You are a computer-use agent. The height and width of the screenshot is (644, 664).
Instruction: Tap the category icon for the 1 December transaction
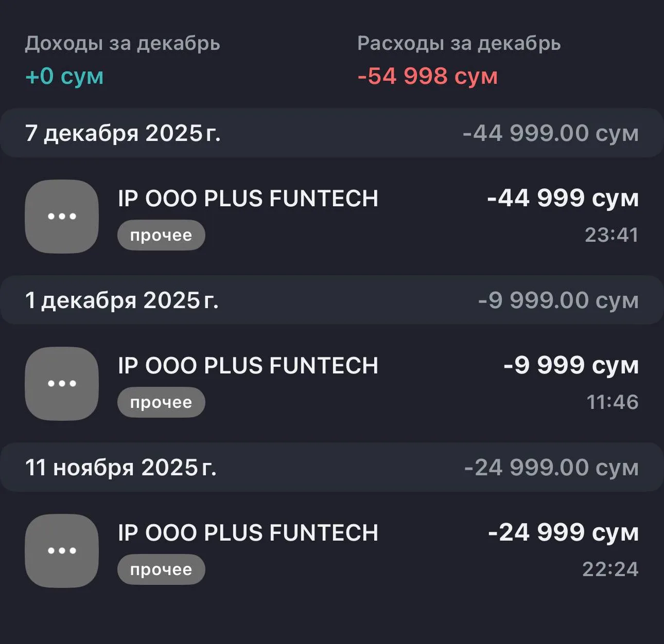point(62,383)
